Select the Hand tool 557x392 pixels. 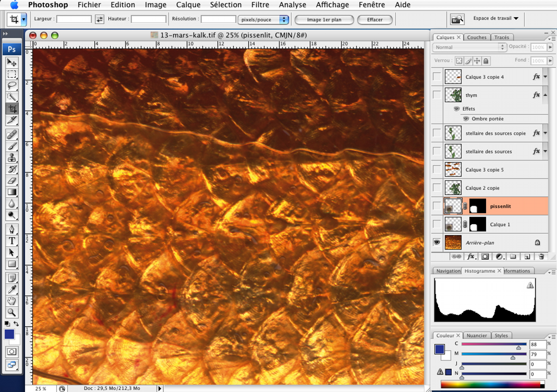pos(12,301)
